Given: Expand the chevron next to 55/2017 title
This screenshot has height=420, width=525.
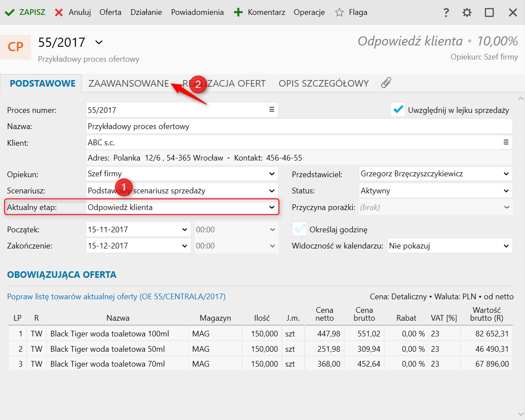Looking at the screenshot, I should (99, 42).
